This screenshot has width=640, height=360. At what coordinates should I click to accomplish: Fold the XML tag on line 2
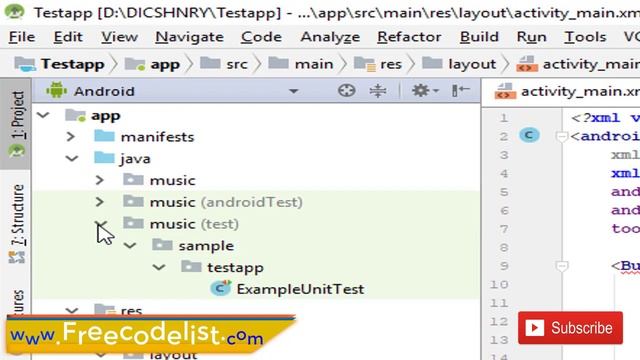tap(562, 136)
